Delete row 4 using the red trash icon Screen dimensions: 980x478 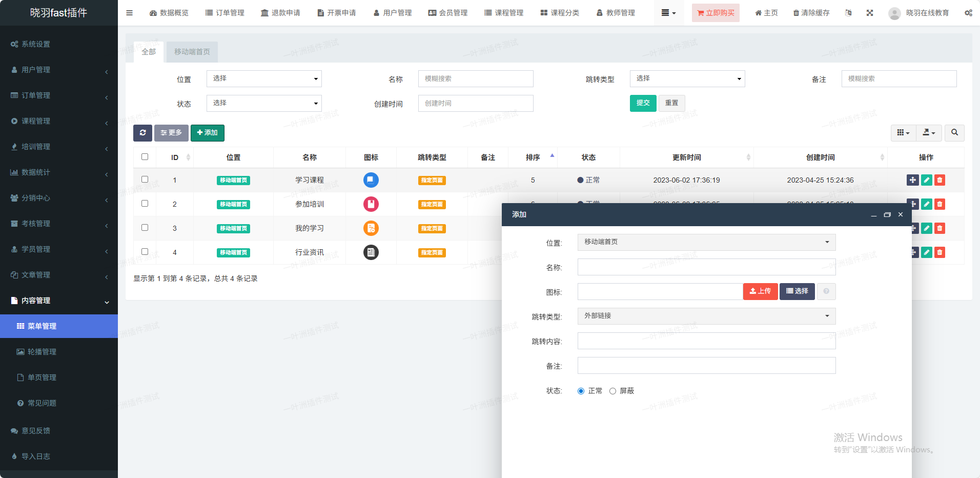[940, 252]
